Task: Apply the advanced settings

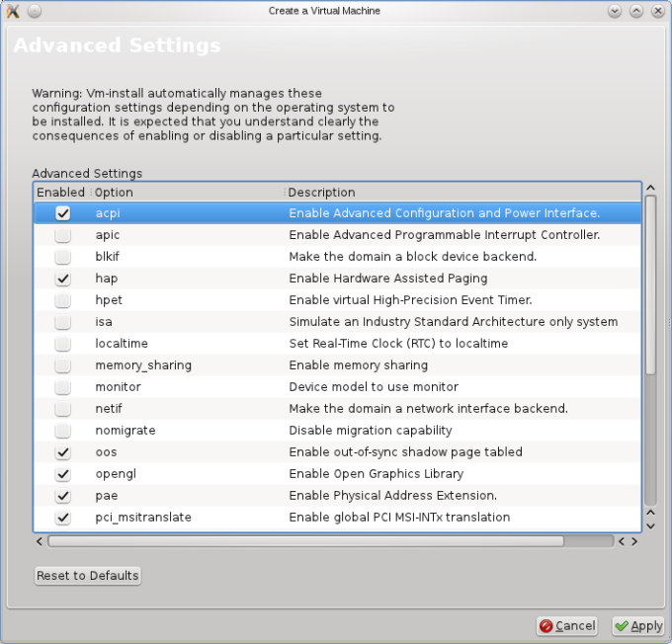Action: [x=638, y=626]
